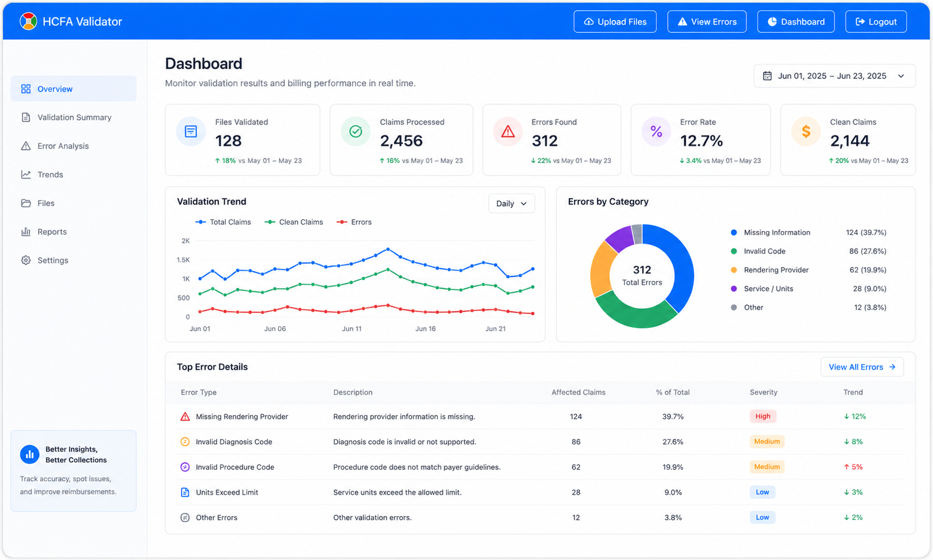Click the Error Analysis triangle icon
Screen dimensions: 933x560
(26, 146)
